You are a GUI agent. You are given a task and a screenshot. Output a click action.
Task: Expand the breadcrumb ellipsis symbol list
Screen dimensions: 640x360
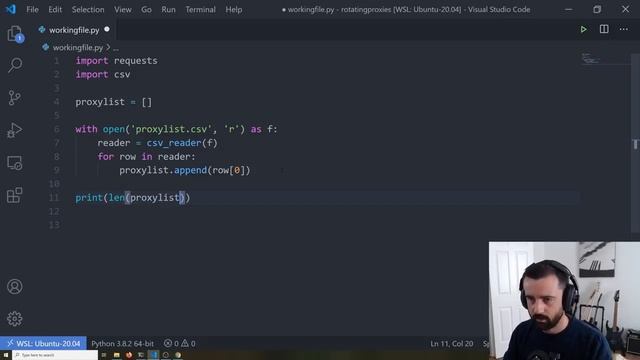click(116, 48)
